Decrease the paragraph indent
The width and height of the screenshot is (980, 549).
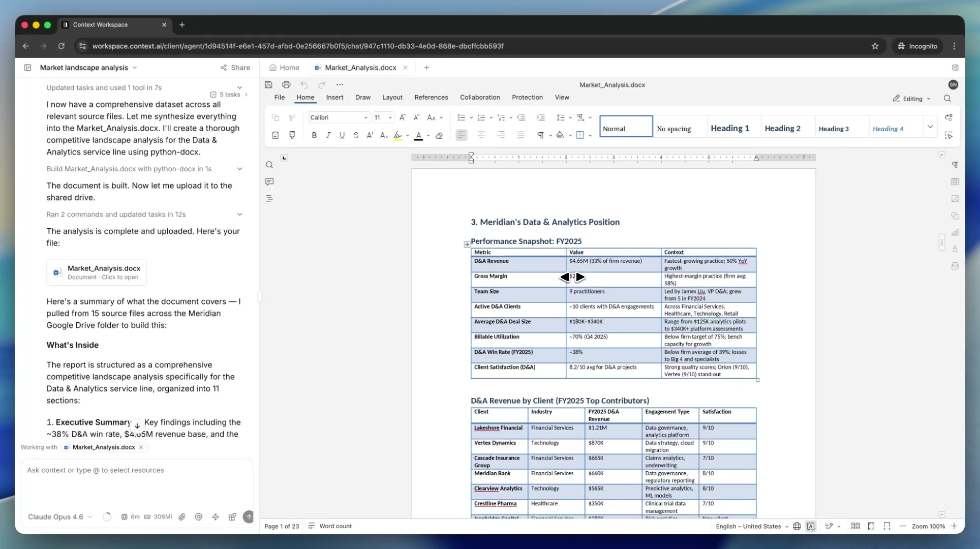pos(521,117)
